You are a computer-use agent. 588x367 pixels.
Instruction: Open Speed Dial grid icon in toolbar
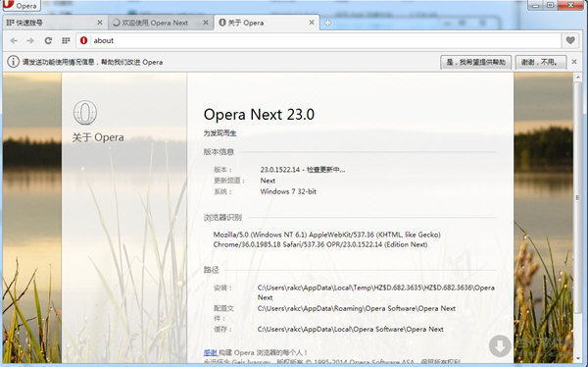click(66, 40)
